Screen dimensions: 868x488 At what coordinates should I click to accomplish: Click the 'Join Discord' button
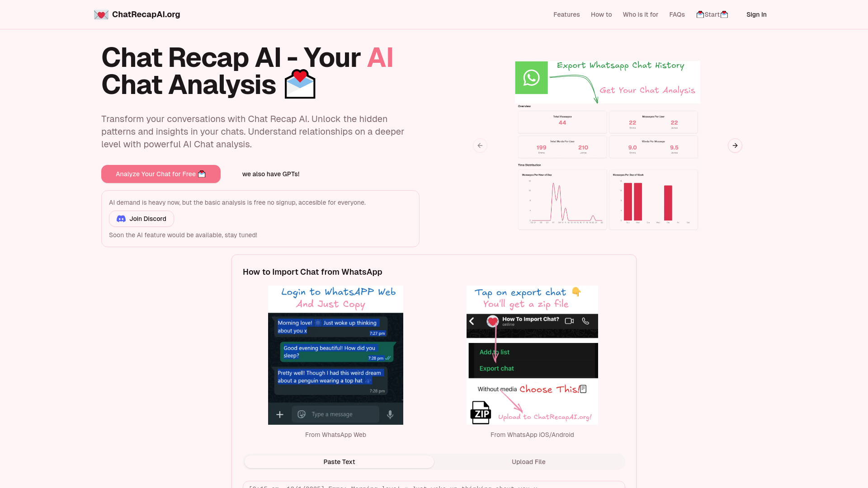(x=142, y=219)
